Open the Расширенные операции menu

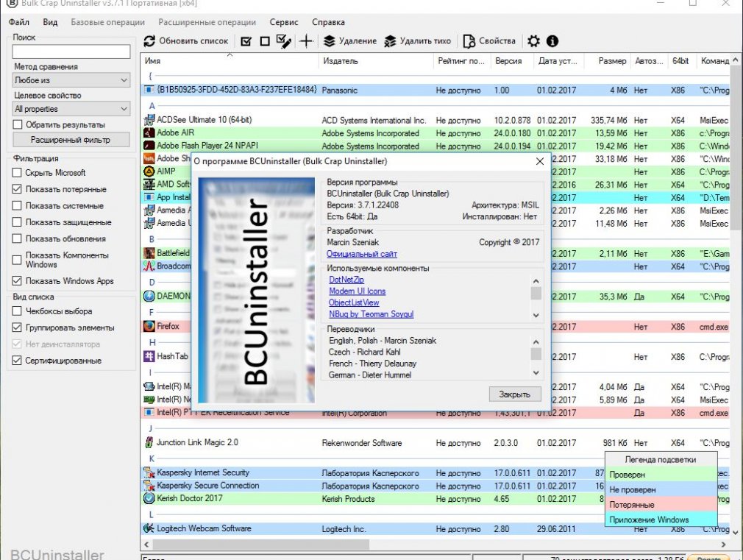pyautogui.click(x=207, y=22)
